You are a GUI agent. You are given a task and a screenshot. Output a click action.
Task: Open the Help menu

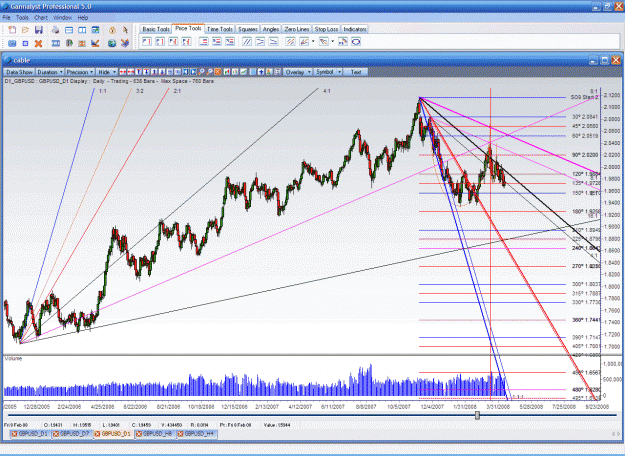pyautogui.click(x=83, y=18)
